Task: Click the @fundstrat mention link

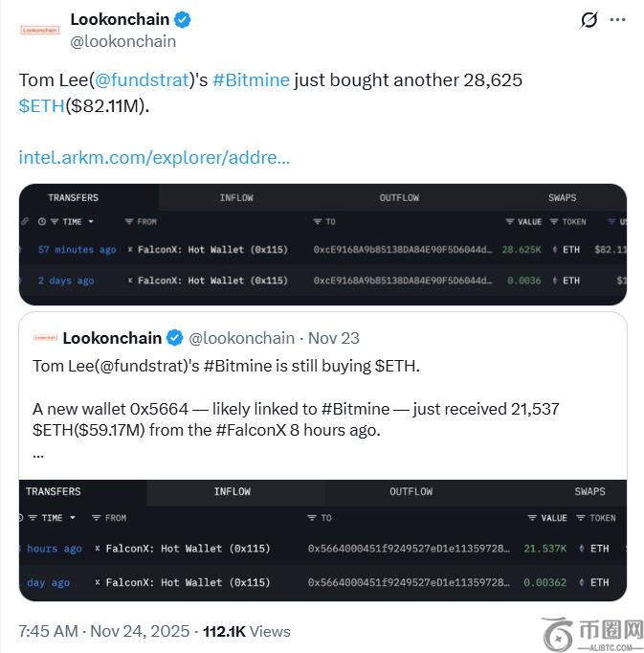Action: pos(143,80)
